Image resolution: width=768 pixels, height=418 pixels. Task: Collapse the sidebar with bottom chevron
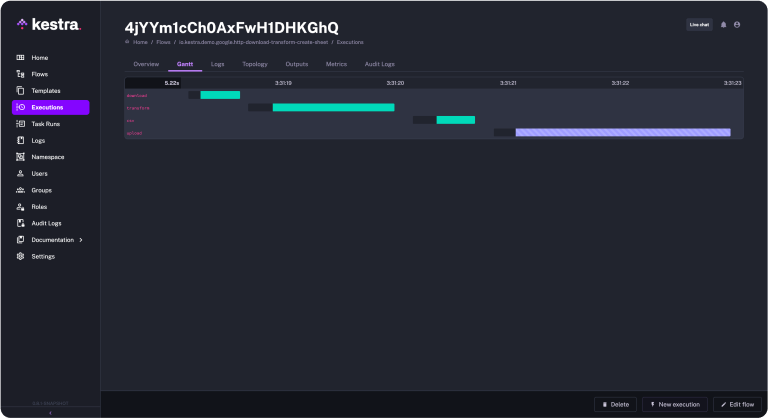(50, 412)
